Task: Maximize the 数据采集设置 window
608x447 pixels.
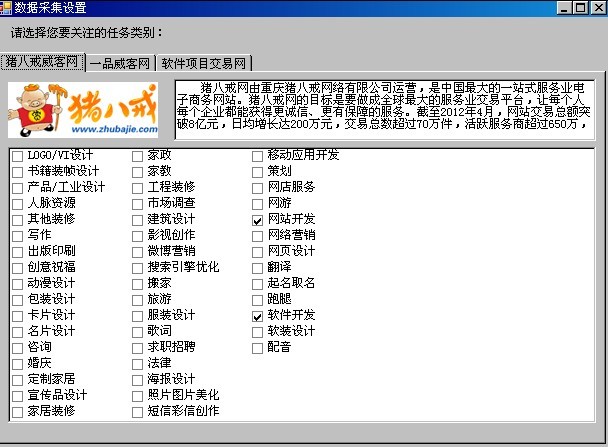Action: 580,8
